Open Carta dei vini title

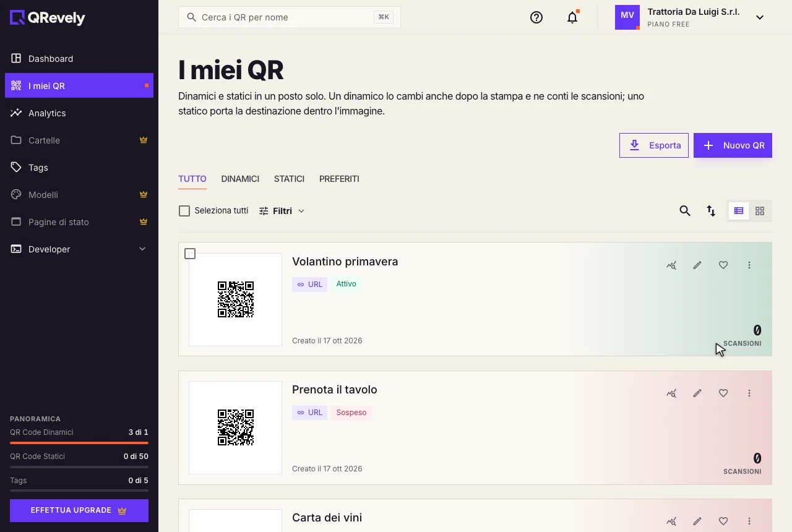327,518
